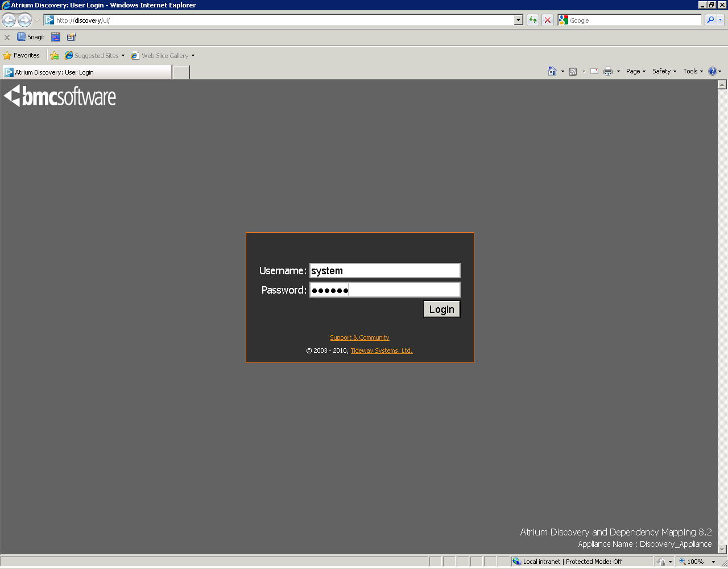Image resolution: width=728 pixels, height=569 pixels.
Task: Open the recent pages dropdown arrow
Action: (38, 20)
